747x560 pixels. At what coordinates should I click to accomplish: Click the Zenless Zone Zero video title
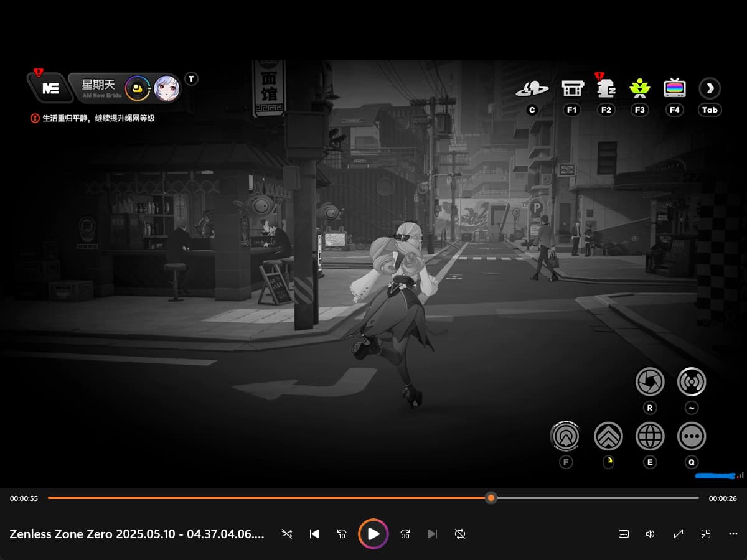(136, 534)
